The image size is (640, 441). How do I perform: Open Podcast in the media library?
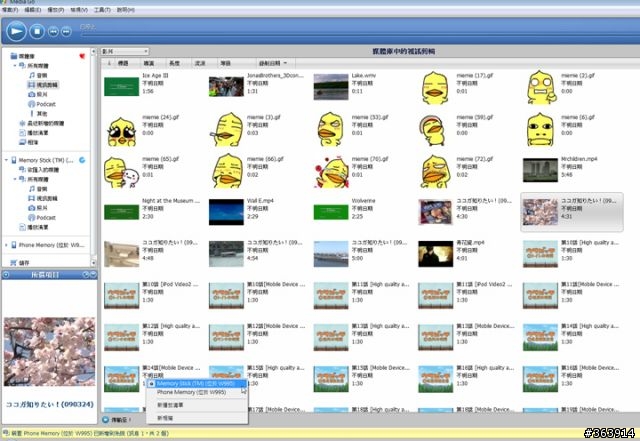41,104
